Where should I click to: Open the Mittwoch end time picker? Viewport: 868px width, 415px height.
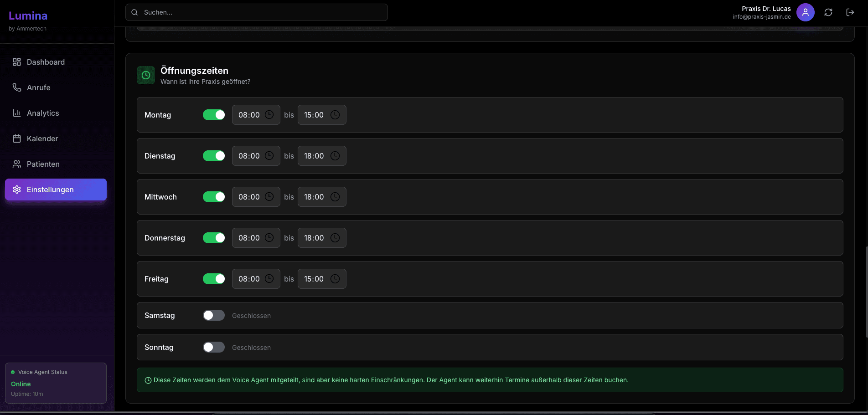(x=315, y=197)
